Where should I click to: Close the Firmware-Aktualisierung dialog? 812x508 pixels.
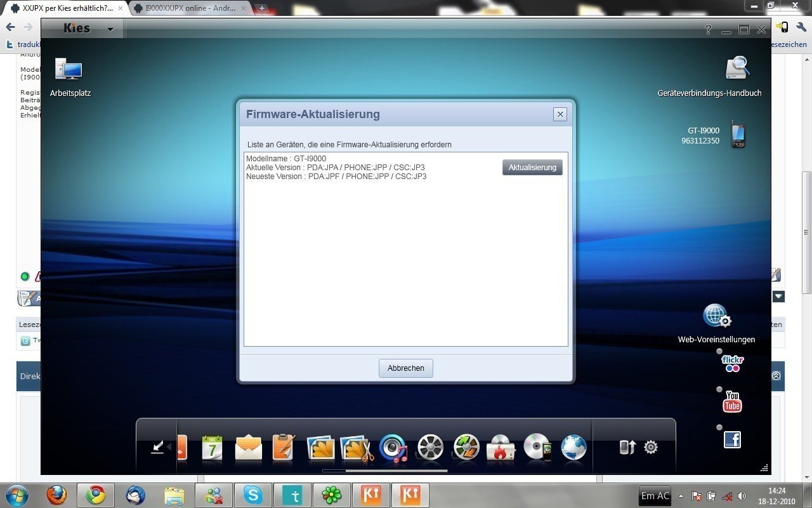click(560, 114)
